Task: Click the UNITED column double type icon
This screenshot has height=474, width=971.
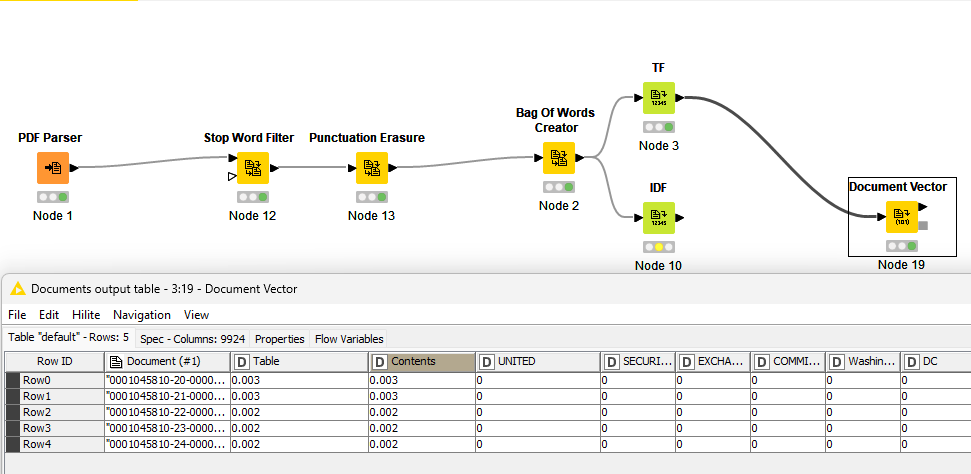Action: pos(487,361)
